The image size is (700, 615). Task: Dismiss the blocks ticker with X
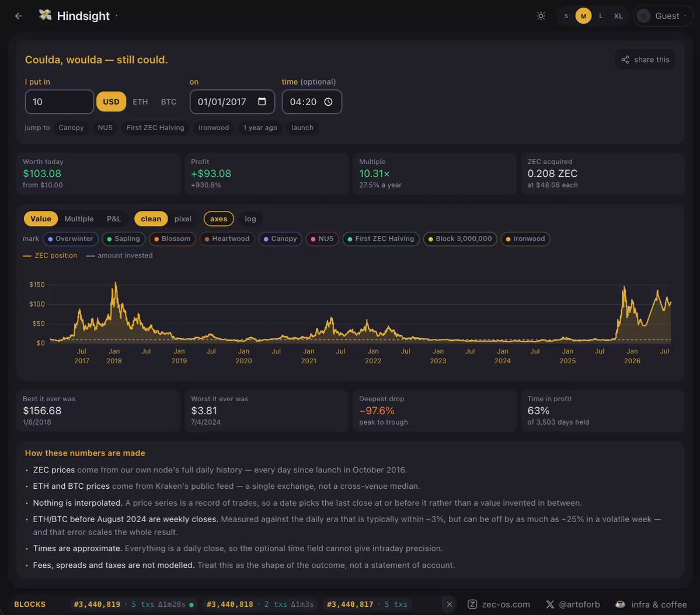[x=449, y=604]
